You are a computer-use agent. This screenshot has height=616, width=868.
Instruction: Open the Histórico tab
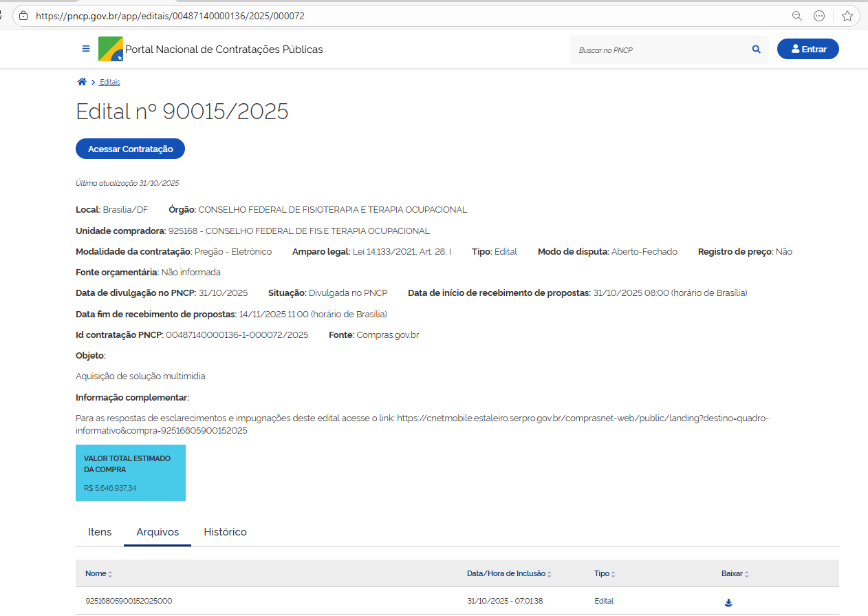pos(225,532)
